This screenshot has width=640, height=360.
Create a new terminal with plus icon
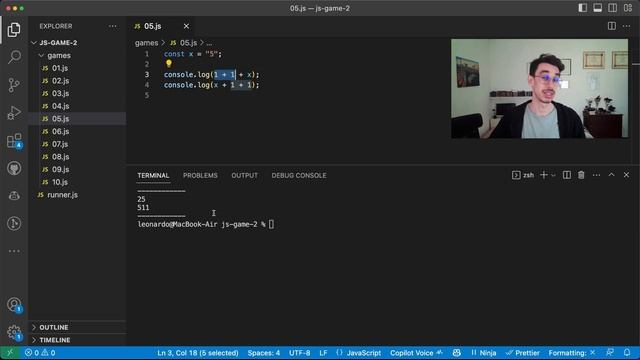(x=544, y=175)
